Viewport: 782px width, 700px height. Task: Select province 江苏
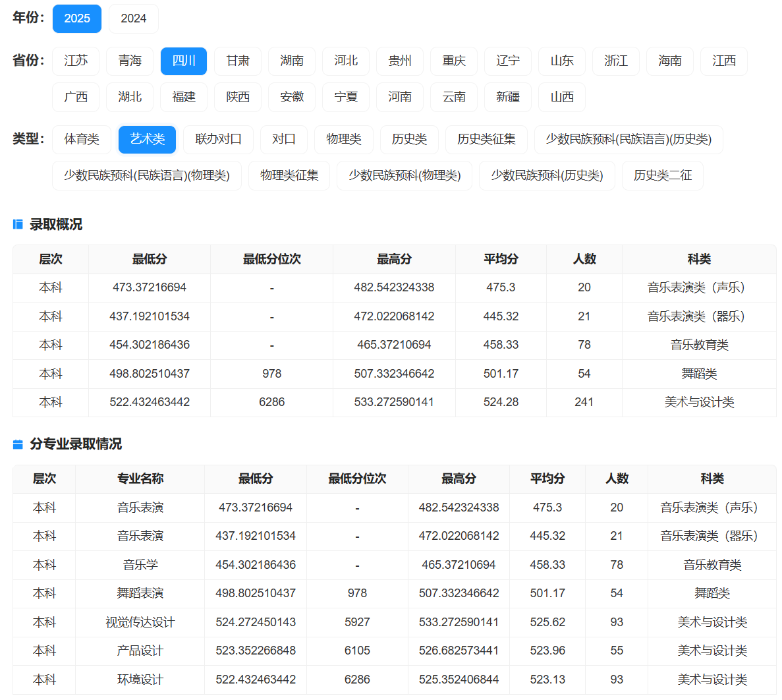tap(76, 61)
